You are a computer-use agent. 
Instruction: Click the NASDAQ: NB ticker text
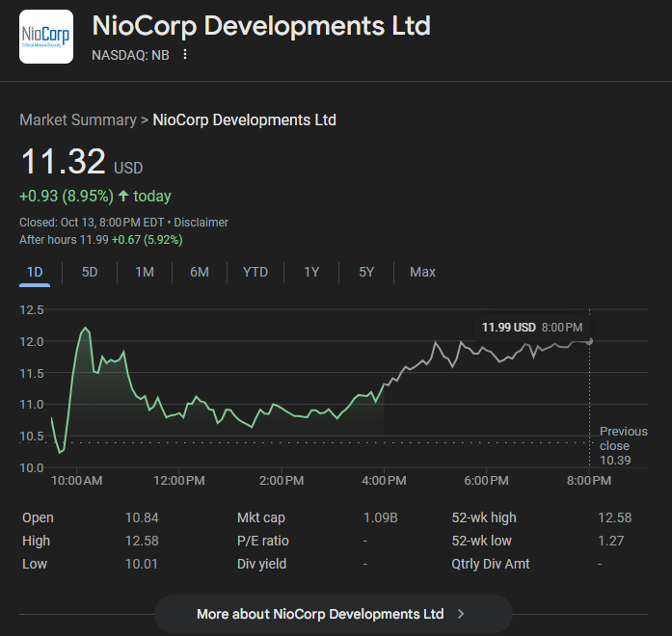click(x=130, y=55)
